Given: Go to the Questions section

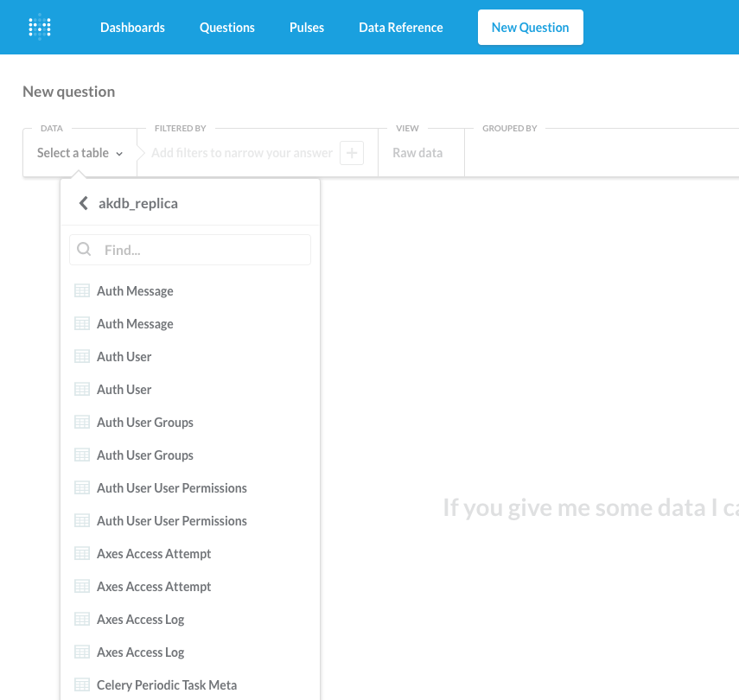Looking at the screenshot, I should (226, 27).
